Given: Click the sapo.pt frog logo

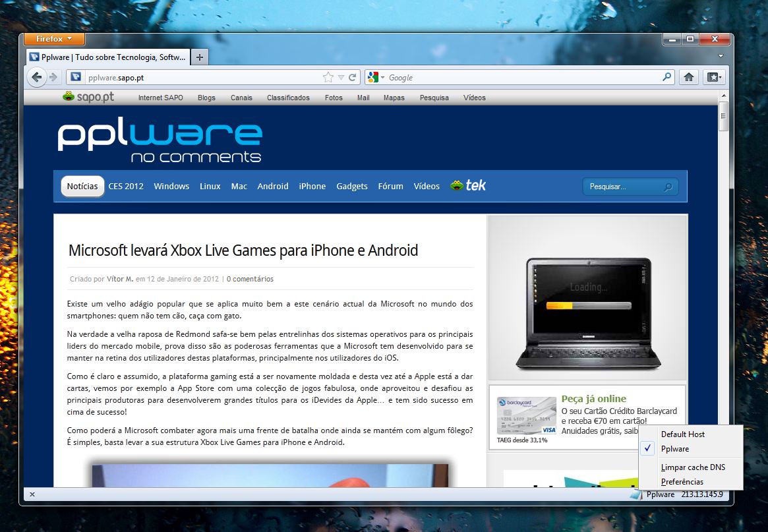Looking at the screenshot, I should click(88, 96).
